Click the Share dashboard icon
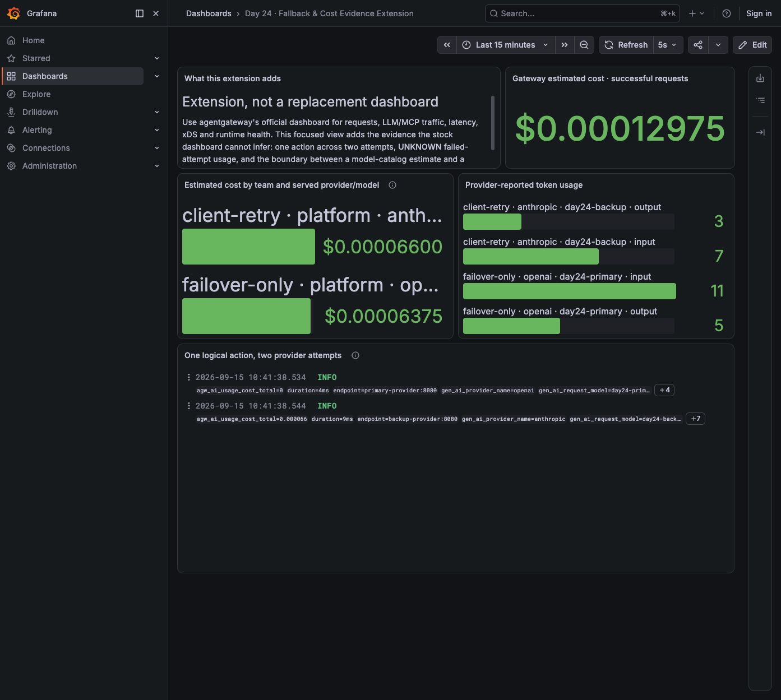Viewport: 781px width, 700px height. (x=698, y=45)
